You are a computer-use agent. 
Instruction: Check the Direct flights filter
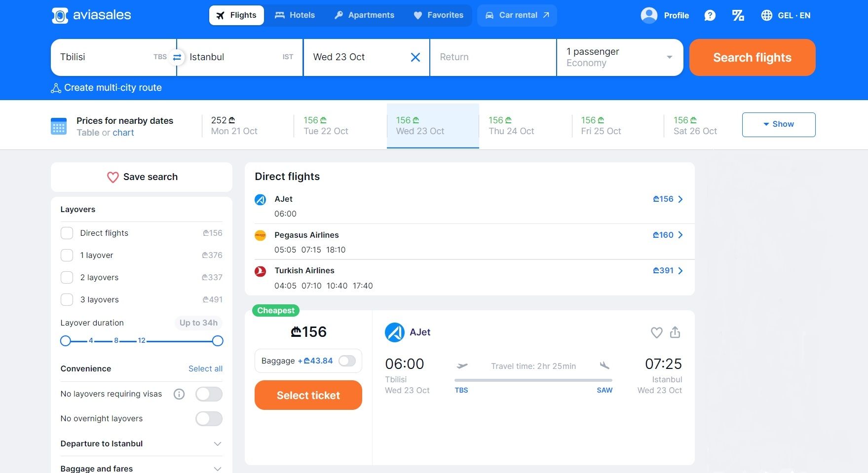coord(67,233)
